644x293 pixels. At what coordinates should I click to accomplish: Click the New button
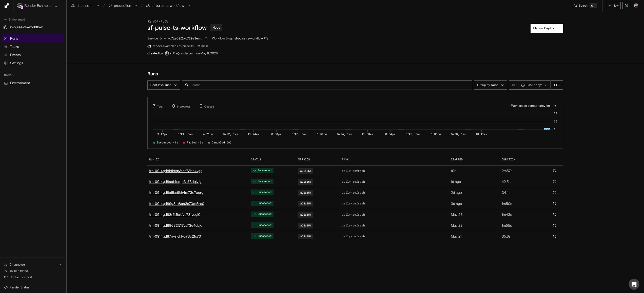613,6
